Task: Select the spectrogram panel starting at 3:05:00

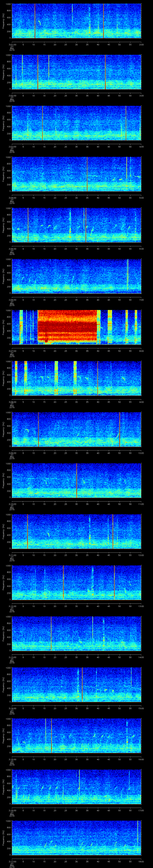Action: [x=77, y=225]
